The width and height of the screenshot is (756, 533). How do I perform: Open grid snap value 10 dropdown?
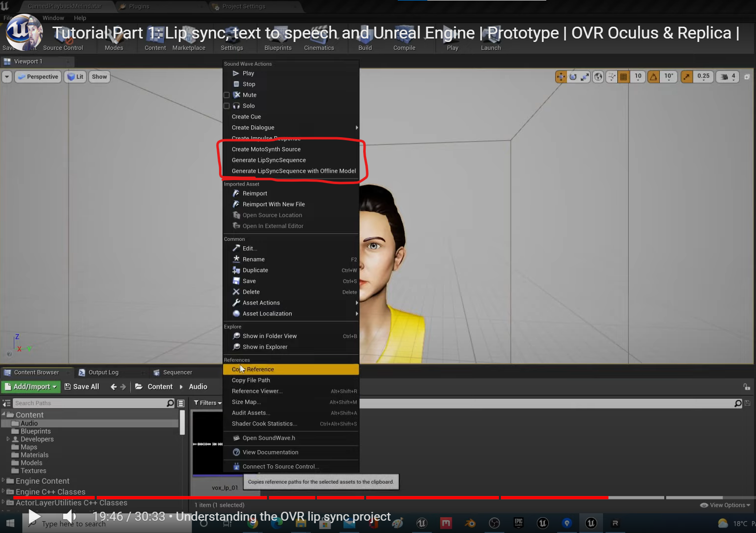coord(638,76)
